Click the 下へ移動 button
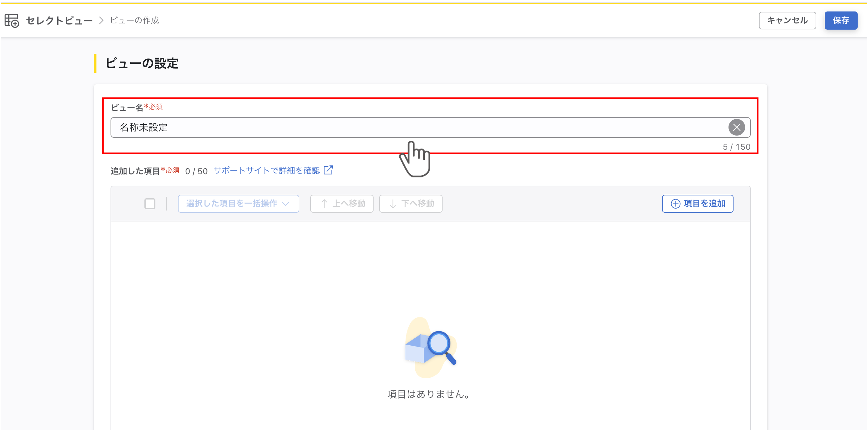 [x=411, y=204]
